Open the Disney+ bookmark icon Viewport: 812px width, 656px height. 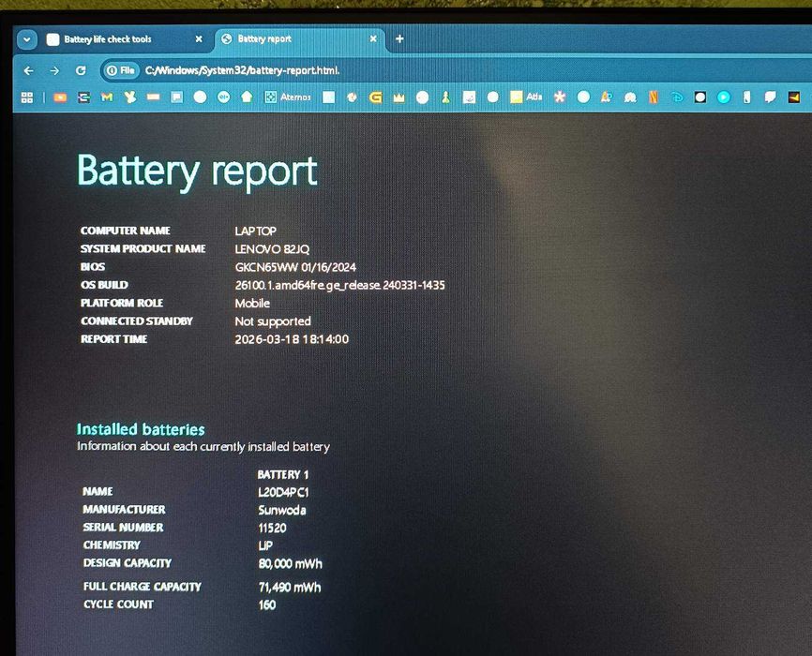point(677,97)
